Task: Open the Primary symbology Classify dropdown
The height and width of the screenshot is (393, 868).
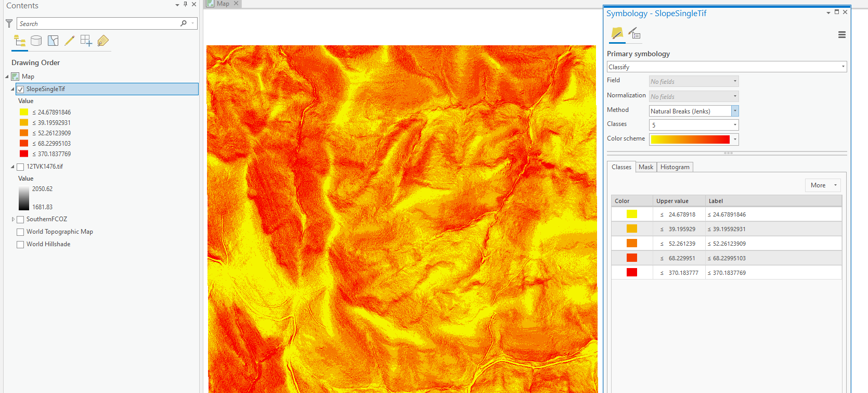Action: [x=727, y=67]
